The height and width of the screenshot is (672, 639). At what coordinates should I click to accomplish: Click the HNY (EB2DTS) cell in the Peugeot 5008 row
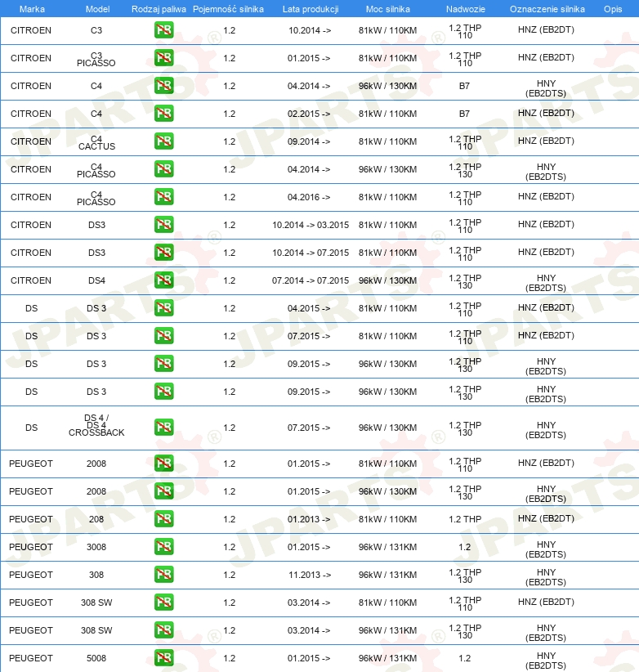(546, 661)
